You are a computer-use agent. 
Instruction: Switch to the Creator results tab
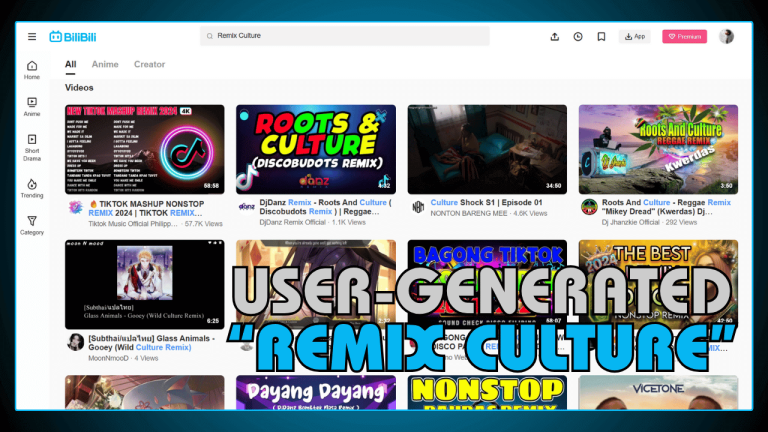point(149,64)
